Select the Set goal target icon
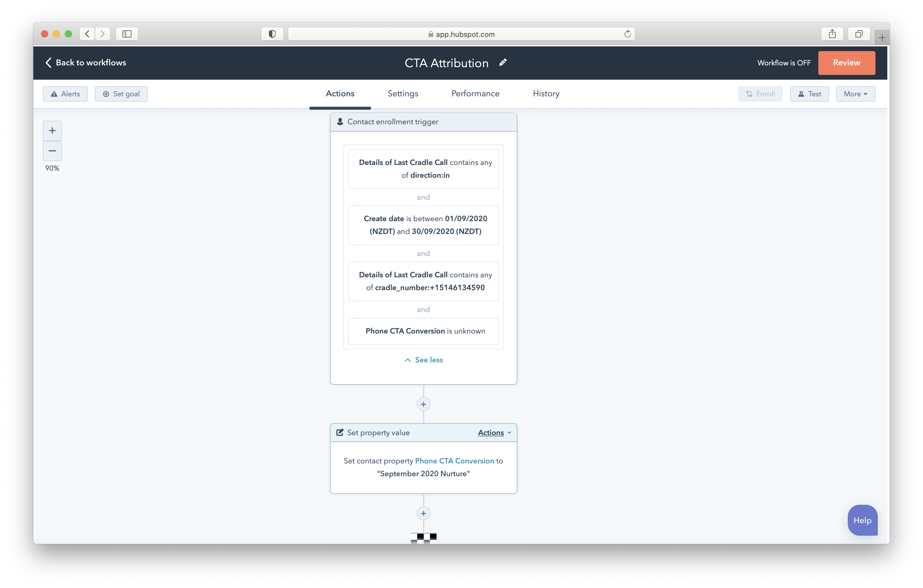Image resolution: width=923 pixels, height=588 pixels. pyautogui.click(x=106, y=94)
